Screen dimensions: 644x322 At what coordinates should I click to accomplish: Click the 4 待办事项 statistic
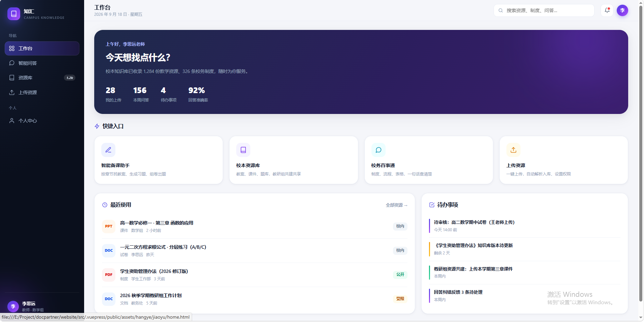click(x=169, y=94)
